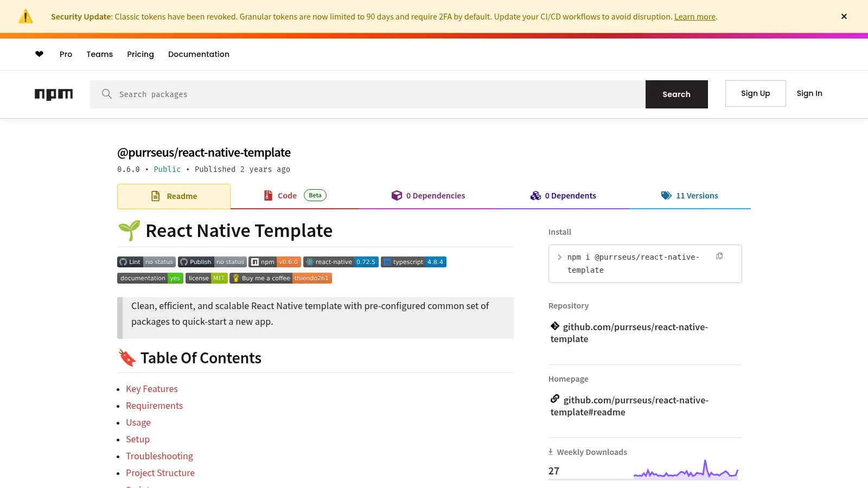
Task: Click the Versions tags icon
Action: pos(666,196)
